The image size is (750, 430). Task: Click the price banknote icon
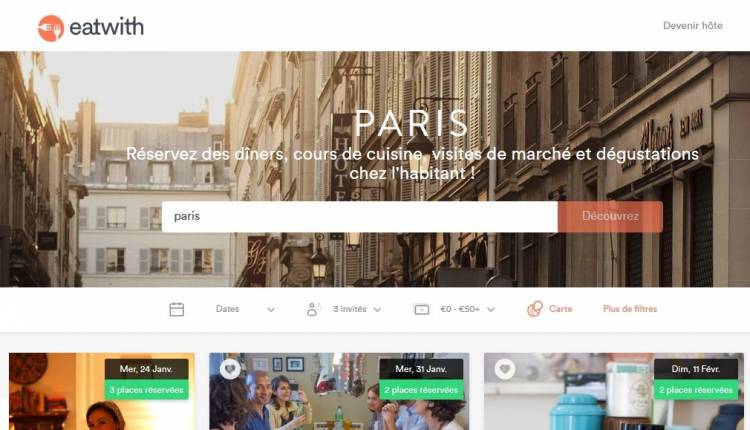[x=421, y=309]
